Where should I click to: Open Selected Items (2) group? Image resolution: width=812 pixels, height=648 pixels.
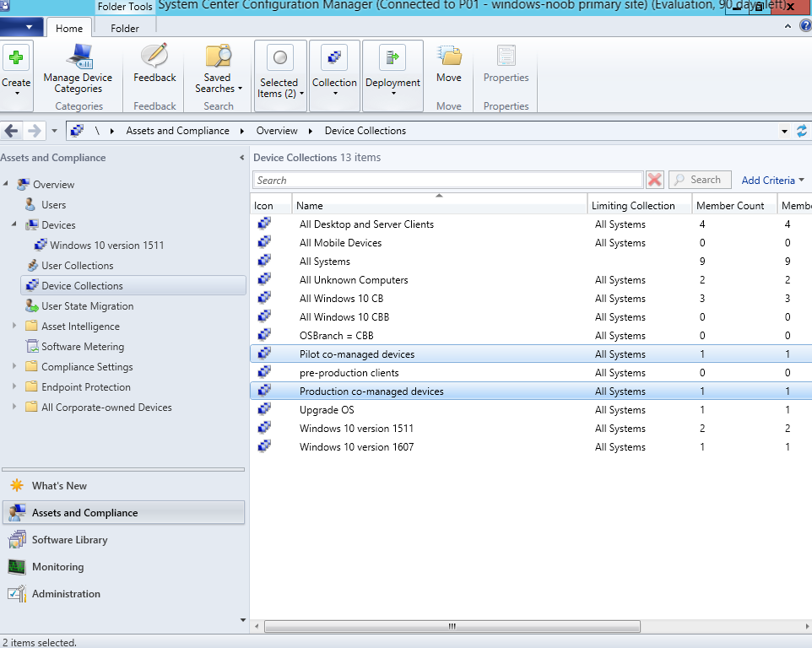(x=280, y=76)
